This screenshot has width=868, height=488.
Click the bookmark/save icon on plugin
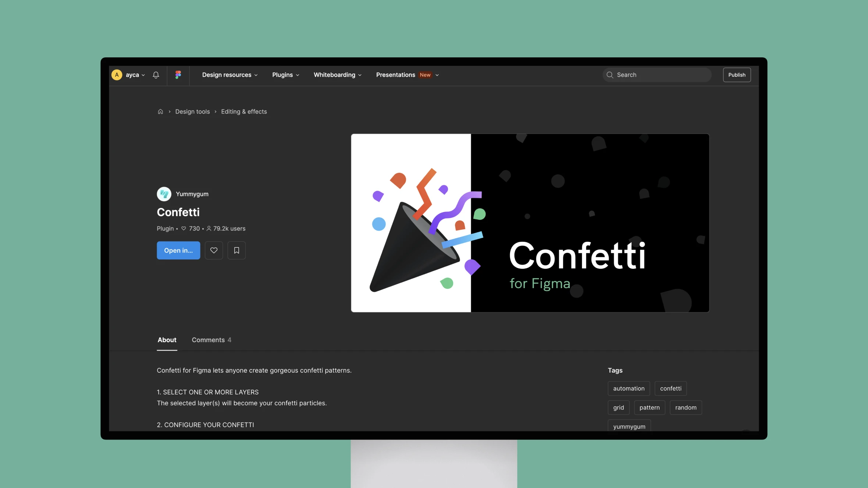click(x=236, y=250)
